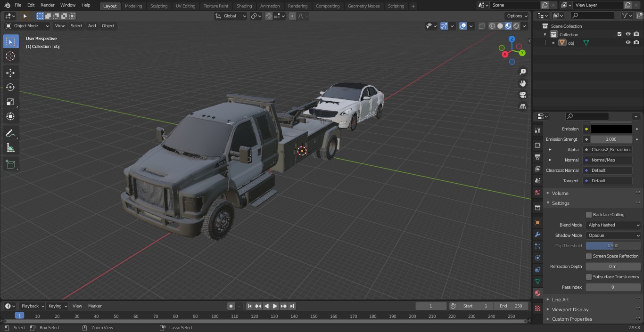Enable Subsurface Translucency checkbox
Viewport: 644px width, 332px height.
[x=589, y=277]
